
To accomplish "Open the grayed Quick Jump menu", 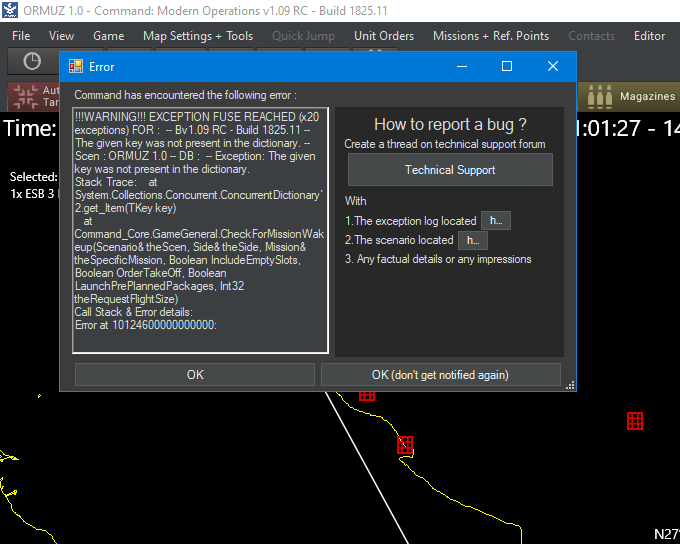I will (303, 36).
